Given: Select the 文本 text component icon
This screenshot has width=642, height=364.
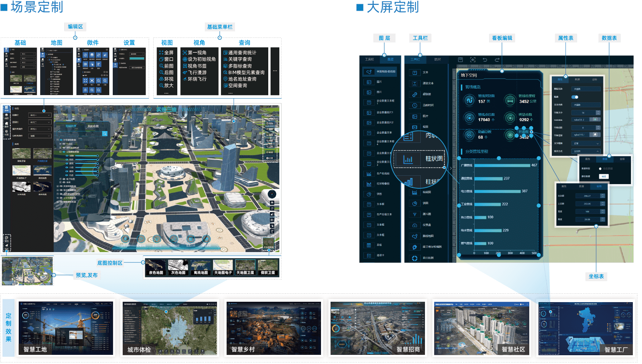Looking at the screenshot, I should 415,73.
